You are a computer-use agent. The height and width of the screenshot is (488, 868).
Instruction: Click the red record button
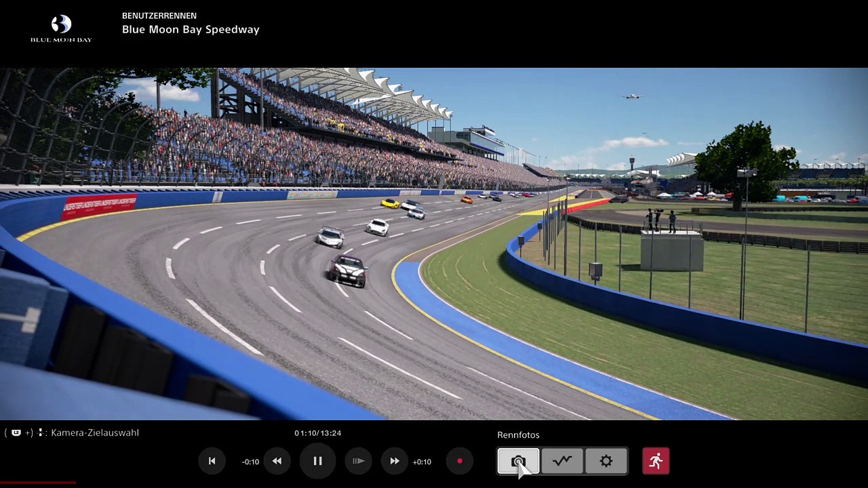[x=459, y=461]
